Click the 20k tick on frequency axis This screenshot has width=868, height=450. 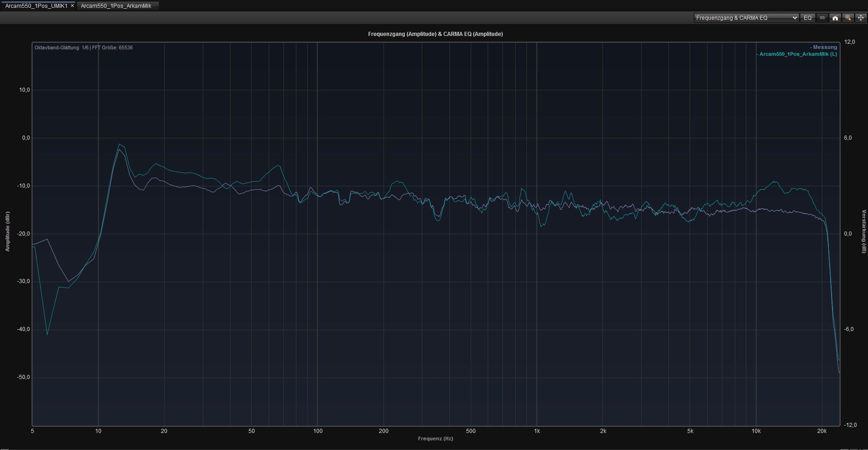pyautogui.click(x=821, y=431)
